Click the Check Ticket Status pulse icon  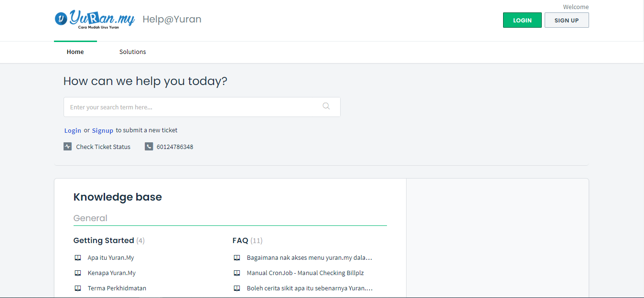pyautogui.click(x=67, y=146)
